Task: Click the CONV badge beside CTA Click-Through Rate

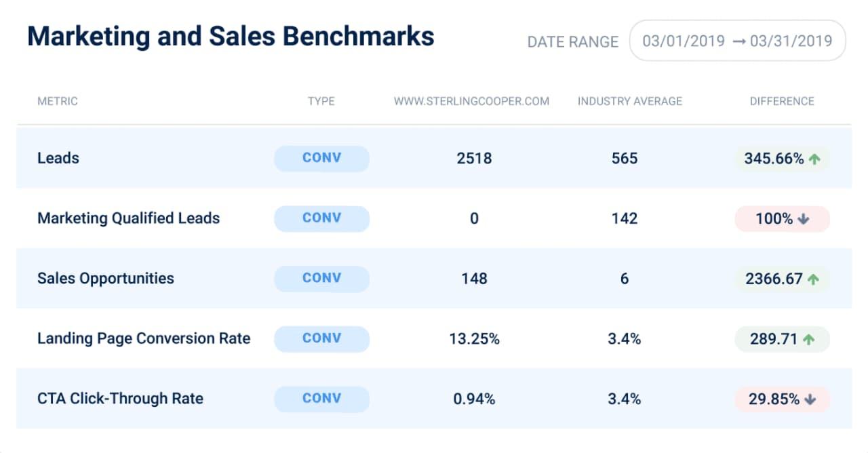Action: (x=321, y=399)
